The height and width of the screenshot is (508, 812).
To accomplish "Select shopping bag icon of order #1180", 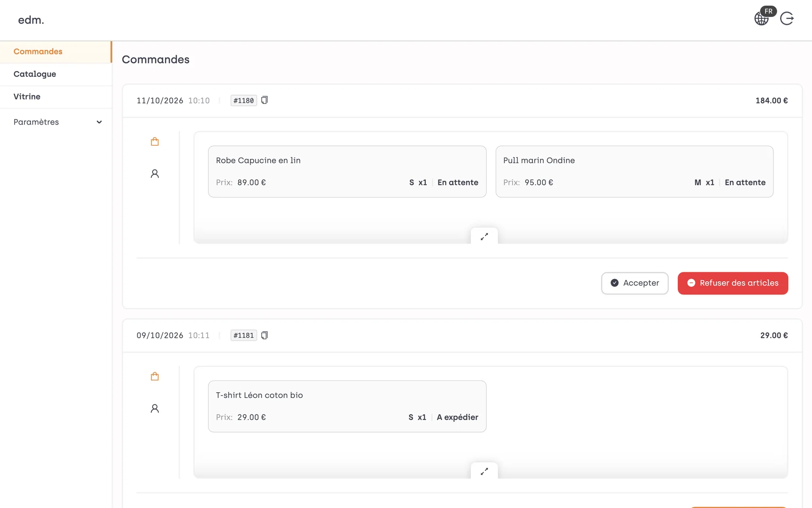I will (155, 142).
